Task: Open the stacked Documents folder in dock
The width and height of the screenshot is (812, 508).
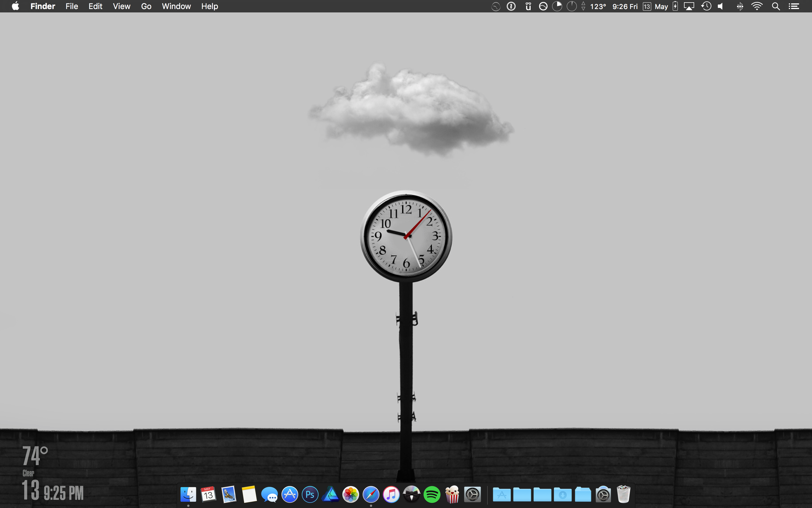Action: pos(583,494)
